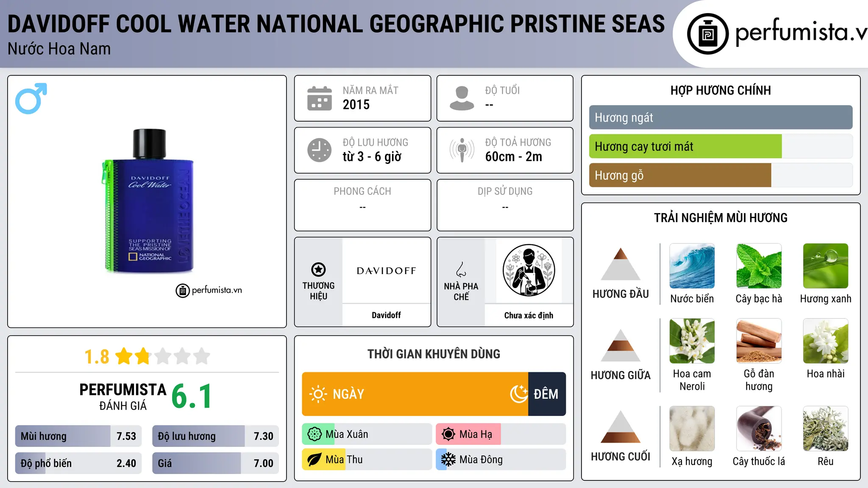Click the longevity value từ 3 - 6 giờ

(372, 157)
